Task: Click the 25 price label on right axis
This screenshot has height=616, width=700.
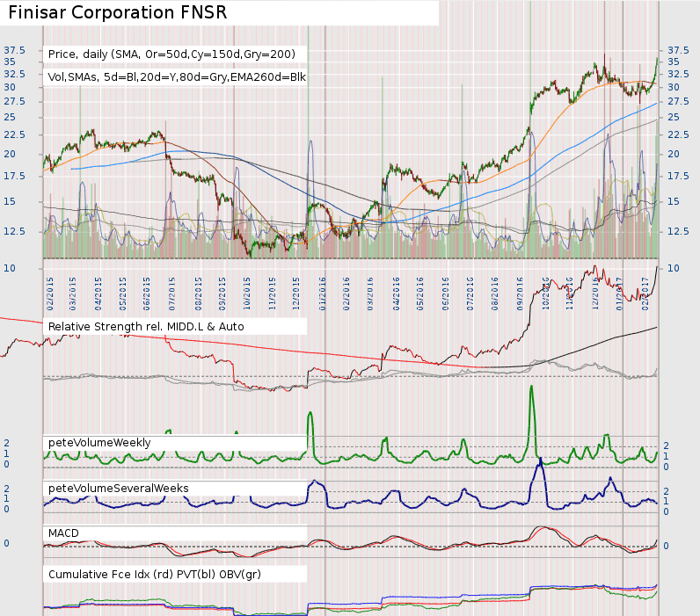Action: pyautogui.click(x=674, y=117)
